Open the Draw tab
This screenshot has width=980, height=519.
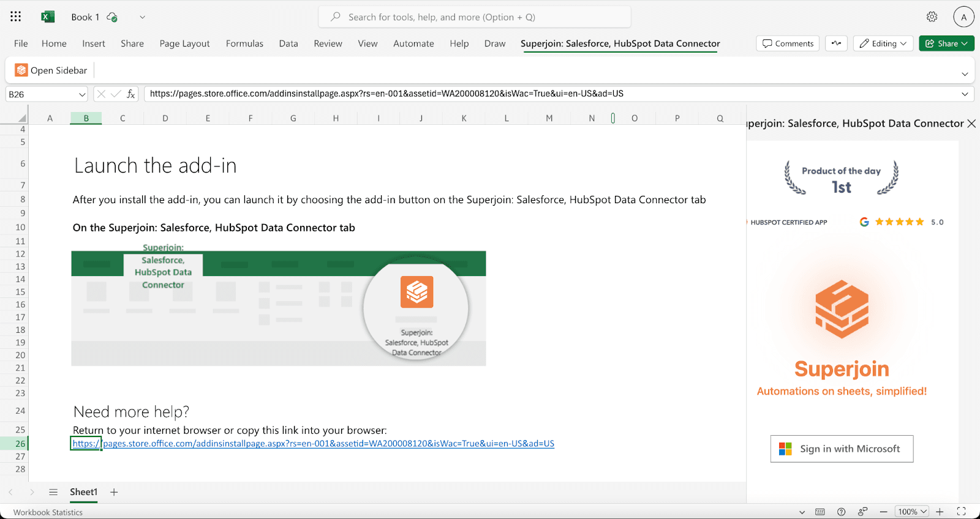[x=495, y=43]
